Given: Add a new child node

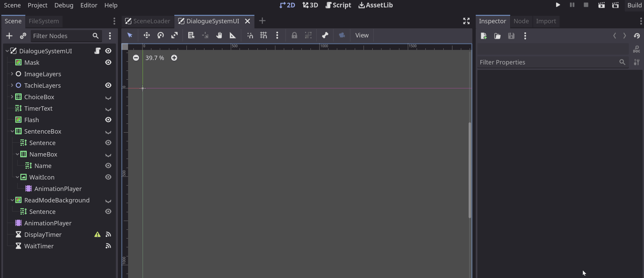Looking at the screenshot, I should click(9, 36).
